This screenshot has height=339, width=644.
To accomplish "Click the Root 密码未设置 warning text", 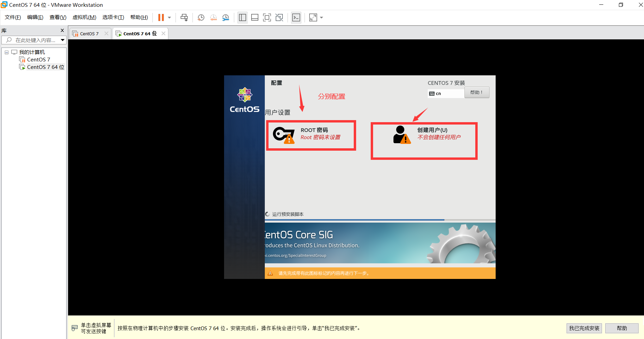I will point(320,137).
